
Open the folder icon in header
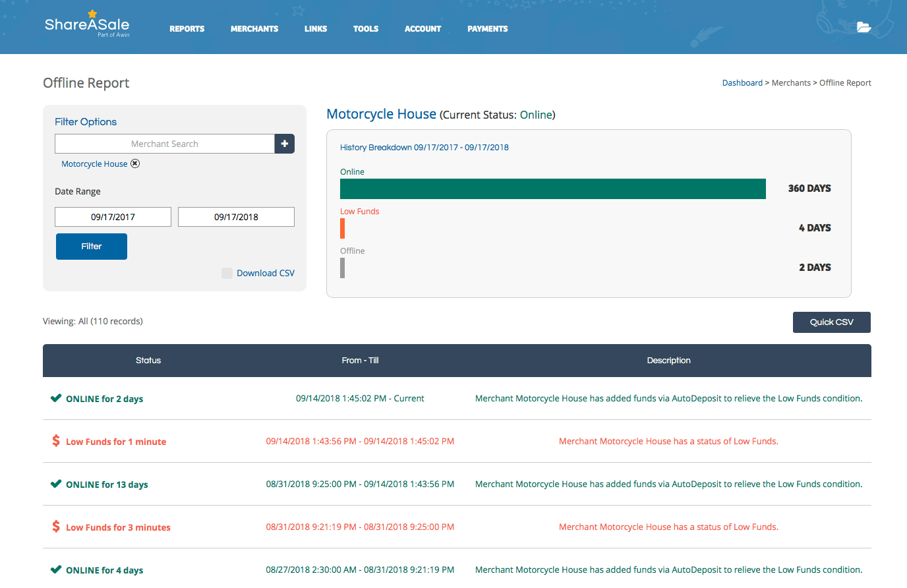pyautogui.click(x=863, y=27)
